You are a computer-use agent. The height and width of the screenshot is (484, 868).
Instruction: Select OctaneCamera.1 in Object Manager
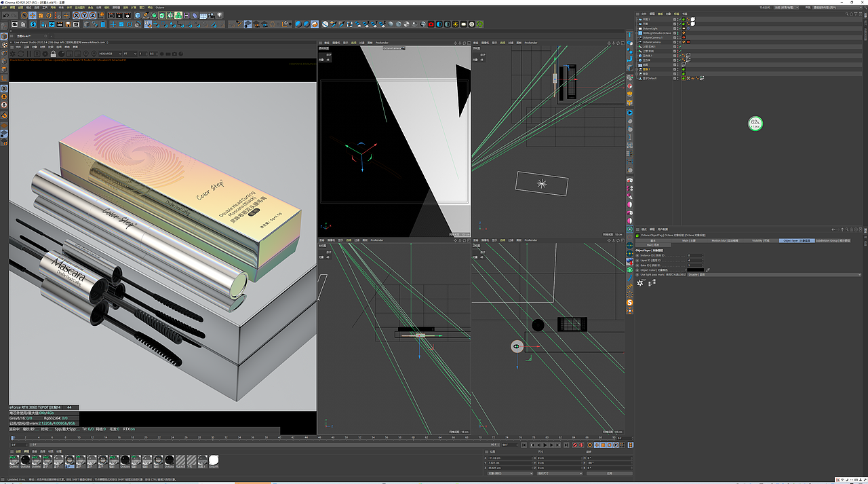coord(652,37)
